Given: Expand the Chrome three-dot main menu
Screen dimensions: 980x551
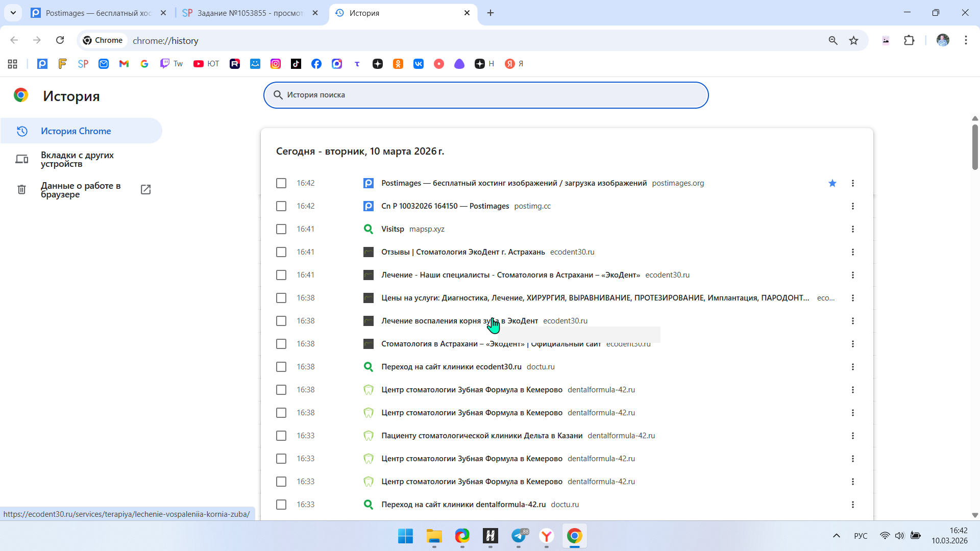Looking at the screenshot, I should 966,40.
